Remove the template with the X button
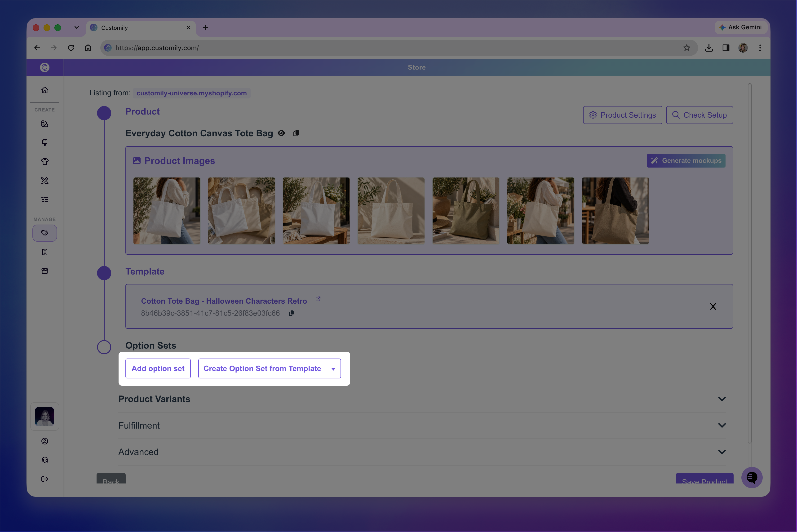Screen dimensions: 797x532 [713, 306]
